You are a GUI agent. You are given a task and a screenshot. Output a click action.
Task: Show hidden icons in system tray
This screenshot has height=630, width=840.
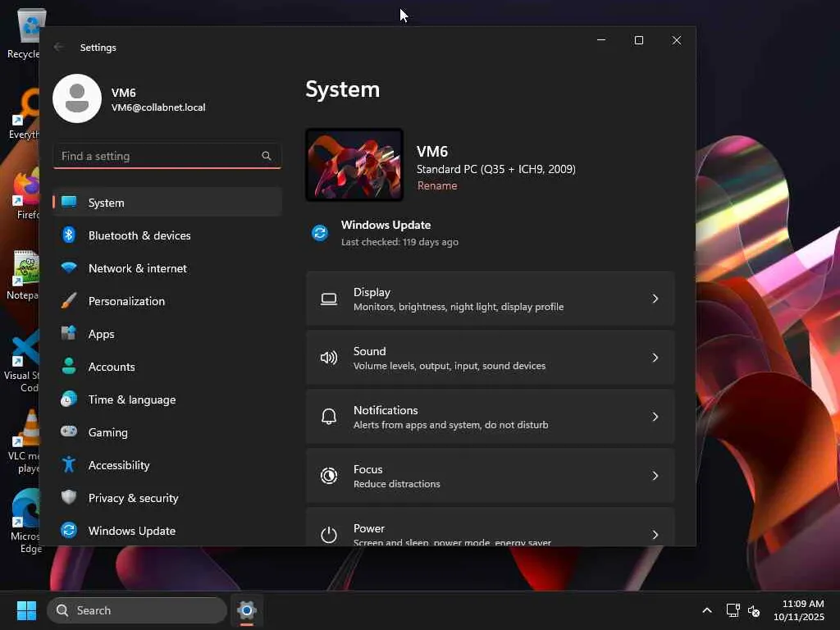pos(707,610)
